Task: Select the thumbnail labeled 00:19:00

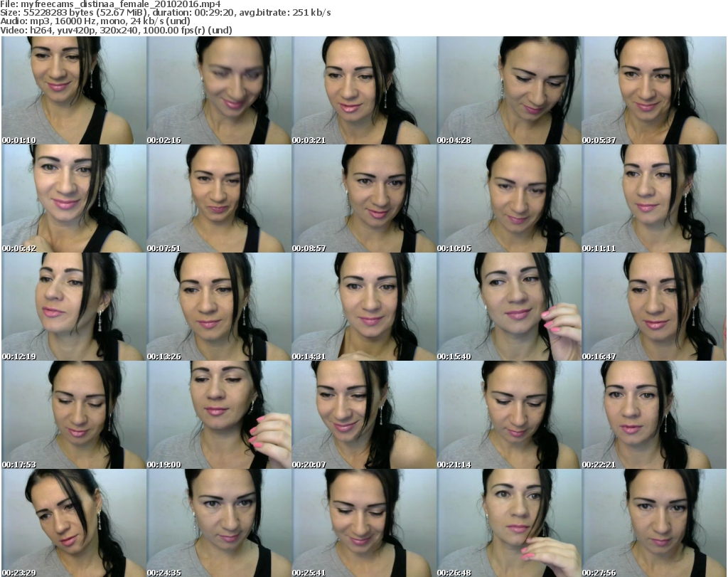Action: click(219, 415)
